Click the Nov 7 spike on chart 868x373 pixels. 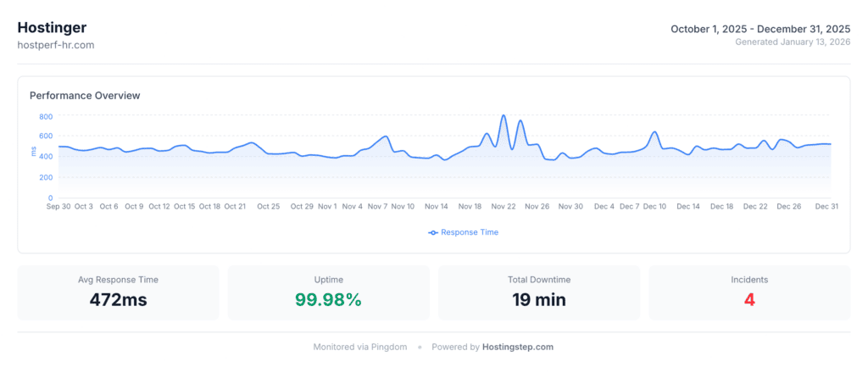[387, 136]
